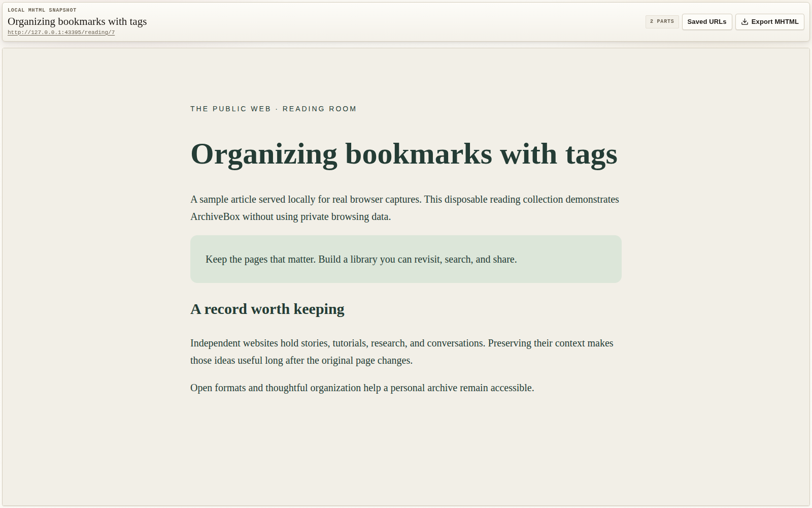The image size is (812, 508).
Task: Click THE PUBLIC WEB · READING ROOM text
Action: click(273, 109)
